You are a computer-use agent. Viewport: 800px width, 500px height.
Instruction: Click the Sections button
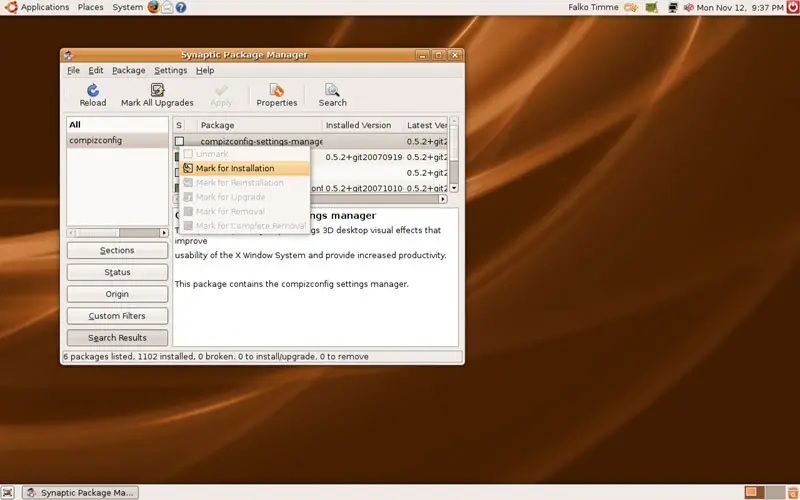[117, 250]
